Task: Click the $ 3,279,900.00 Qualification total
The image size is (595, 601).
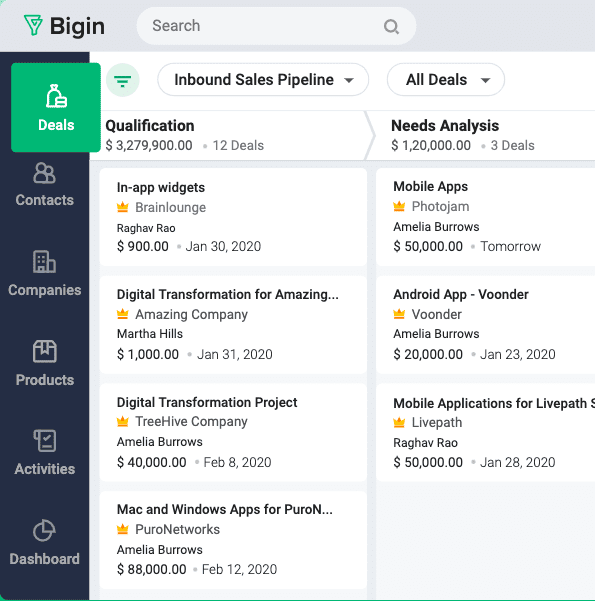Action: 149,146
